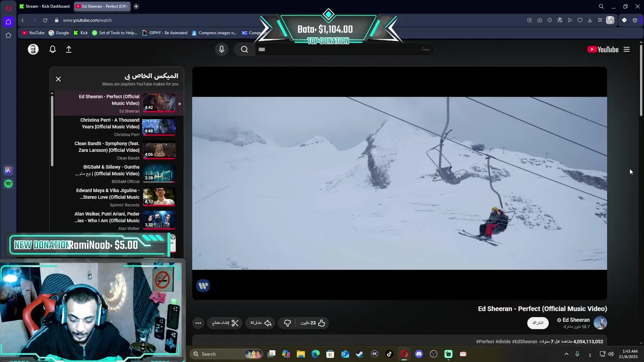Close the mix playlist panel
The image size is (644, 362).
pos(58,79)
